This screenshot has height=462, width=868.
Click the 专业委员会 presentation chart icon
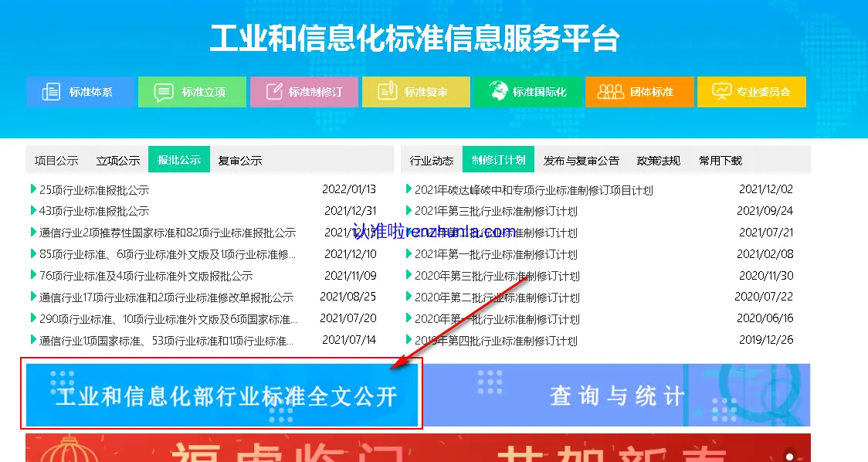[722, 91]
